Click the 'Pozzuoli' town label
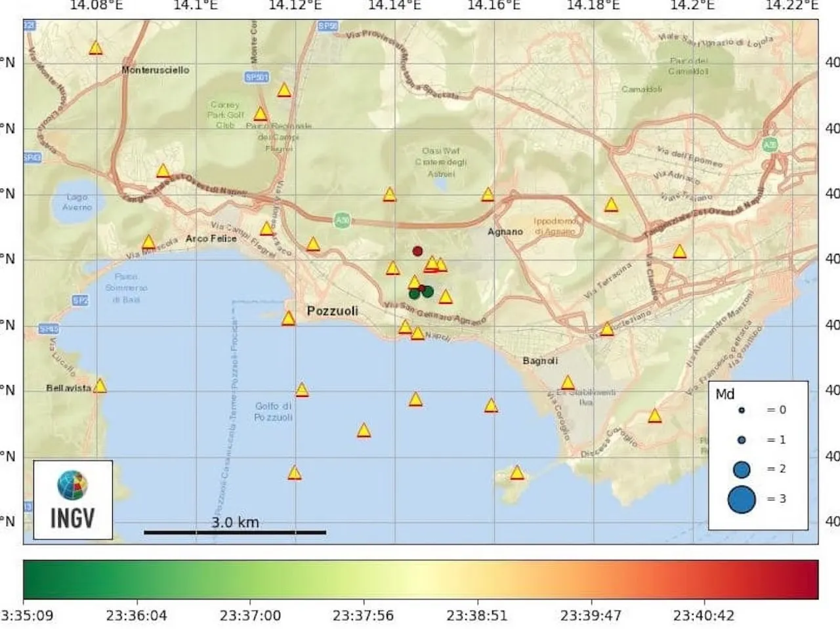Image resolution: width=840 pixels, height=629 pixels. pyautogui.click(x=333, y=310)
